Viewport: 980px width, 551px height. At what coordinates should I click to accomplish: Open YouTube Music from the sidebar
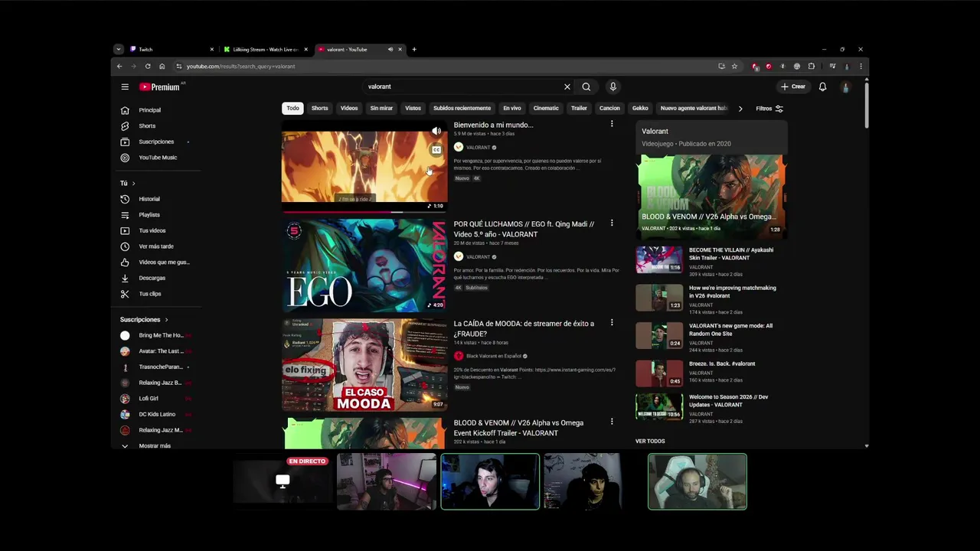(x=158, y=157)
